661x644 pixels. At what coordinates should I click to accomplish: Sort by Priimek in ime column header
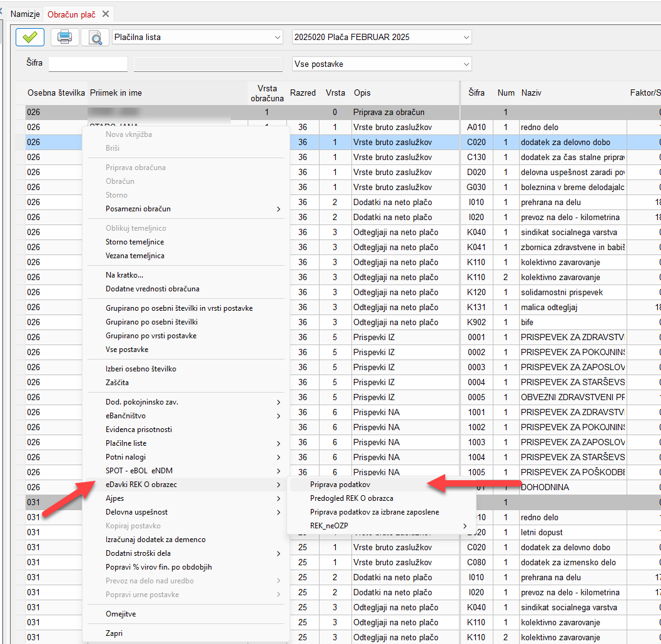(168, 93)
